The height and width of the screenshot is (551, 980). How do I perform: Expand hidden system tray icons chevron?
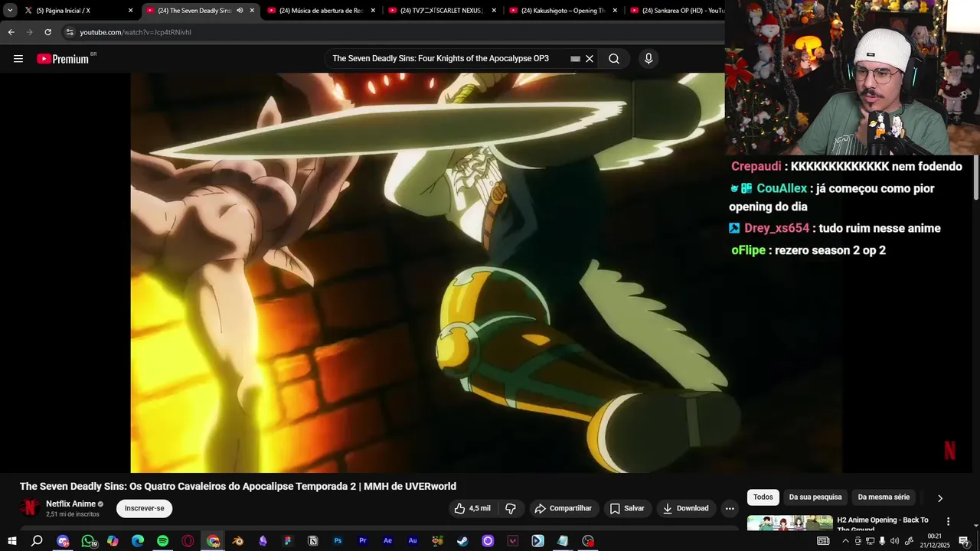point(845,541)
